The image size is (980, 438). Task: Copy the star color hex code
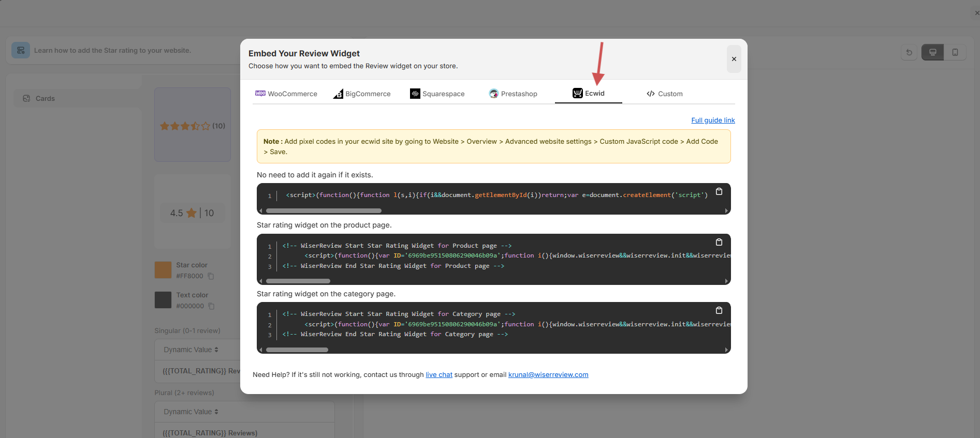tap(211, 276)
